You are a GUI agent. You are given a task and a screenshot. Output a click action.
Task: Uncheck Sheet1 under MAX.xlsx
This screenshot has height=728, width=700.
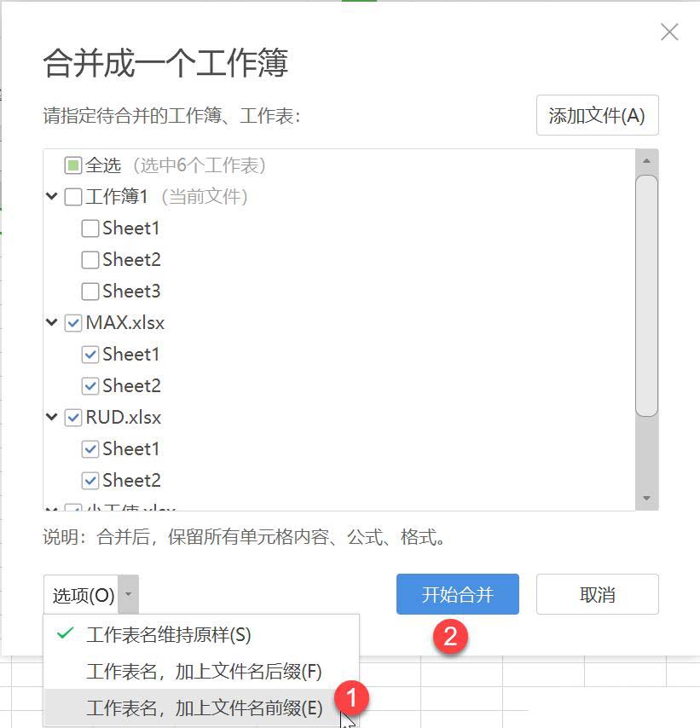click(90, 355)
